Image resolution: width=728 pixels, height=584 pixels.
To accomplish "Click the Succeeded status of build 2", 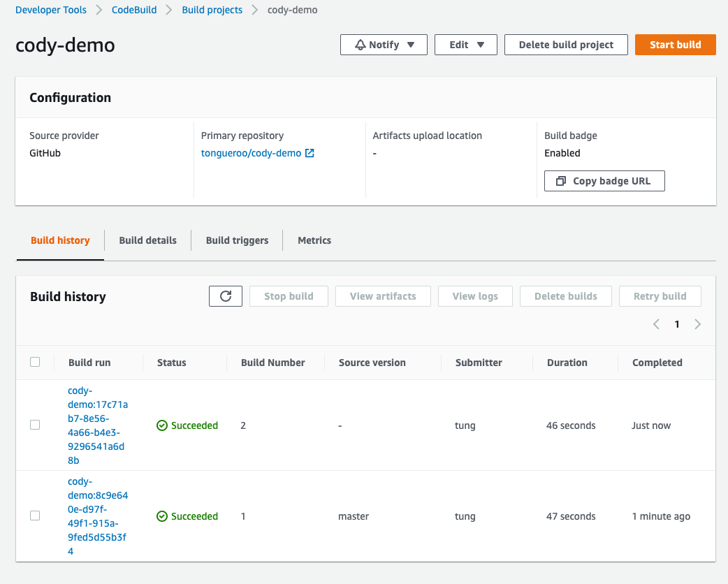I will [187, 425].
